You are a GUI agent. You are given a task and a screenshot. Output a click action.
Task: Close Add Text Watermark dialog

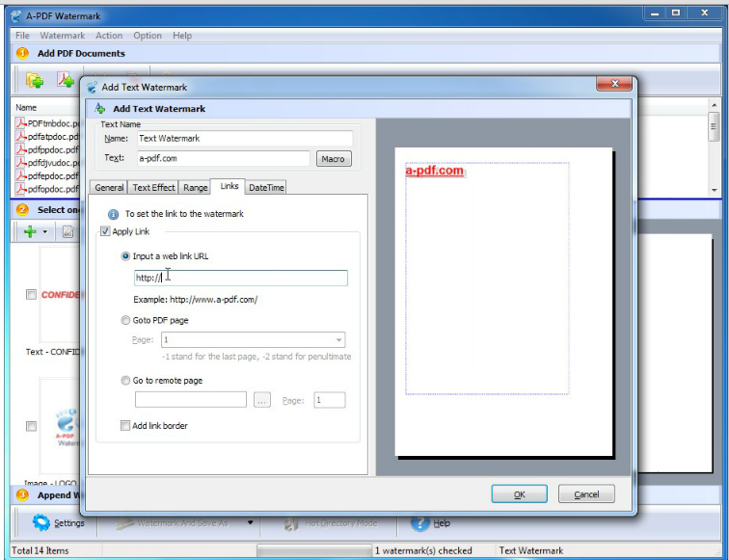tap(614, 84)
